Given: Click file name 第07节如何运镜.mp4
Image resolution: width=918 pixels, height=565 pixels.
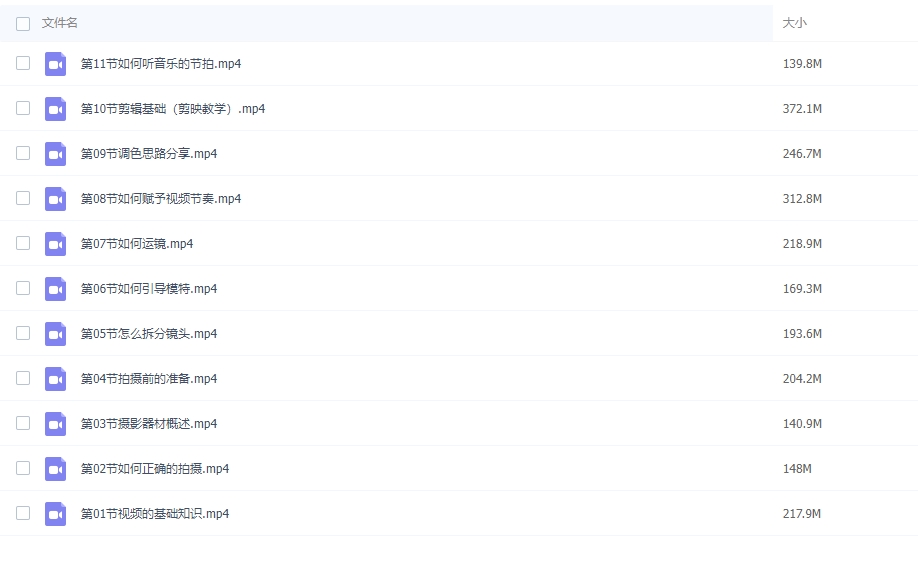Looking at the screenshot, I should click(137, 244).
